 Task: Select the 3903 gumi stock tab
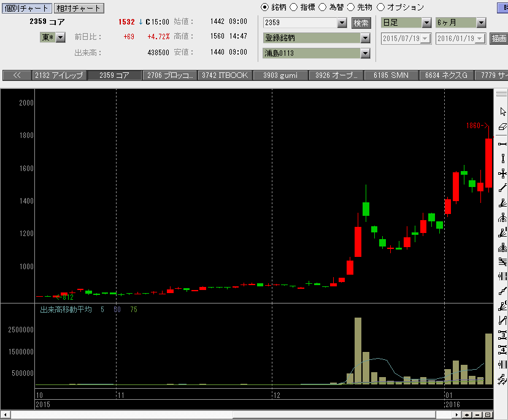280,75
